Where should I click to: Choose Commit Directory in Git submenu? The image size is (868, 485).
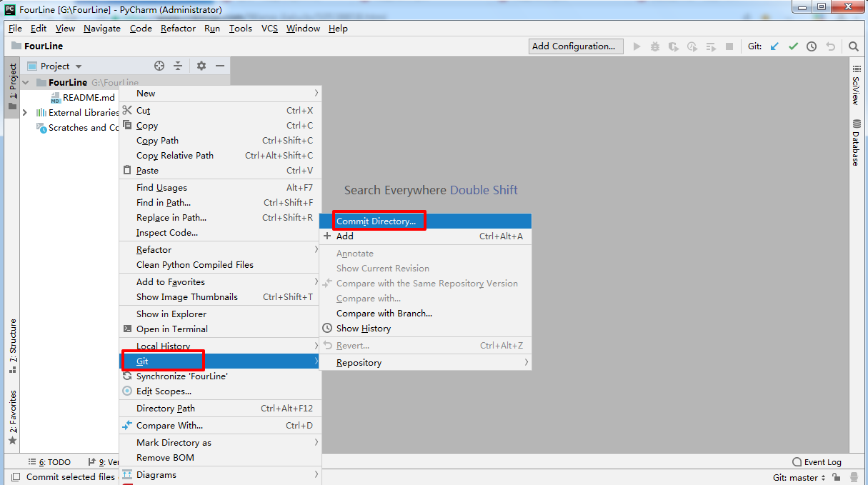click(x=426, y=221)
